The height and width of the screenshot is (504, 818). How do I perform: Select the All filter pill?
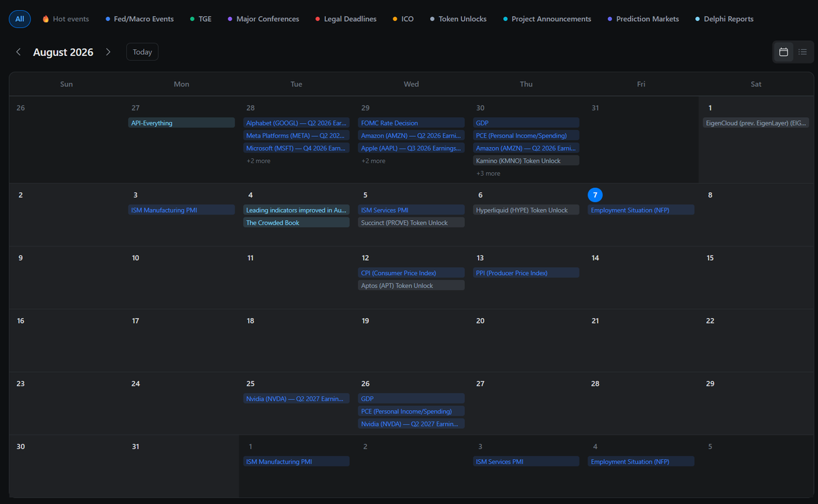click(19, 19)
